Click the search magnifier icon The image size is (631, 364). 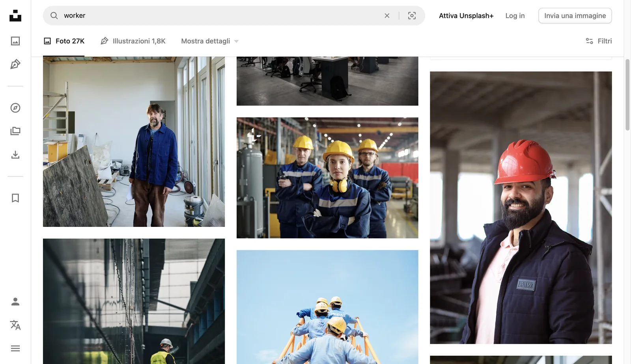pyautogui.click(x=54, y=15)
